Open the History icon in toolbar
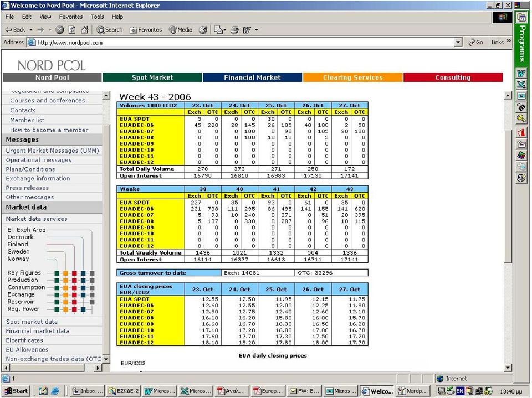This screenshot has width=532, height=398. click(x=203, y=30)
